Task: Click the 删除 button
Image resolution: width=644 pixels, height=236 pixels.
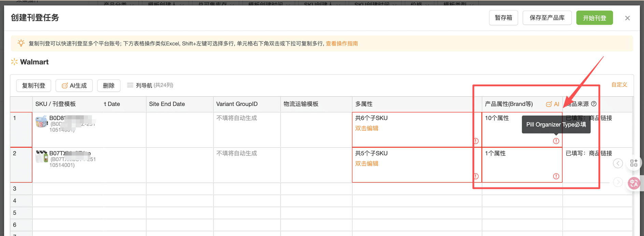Action: point(109,86)
